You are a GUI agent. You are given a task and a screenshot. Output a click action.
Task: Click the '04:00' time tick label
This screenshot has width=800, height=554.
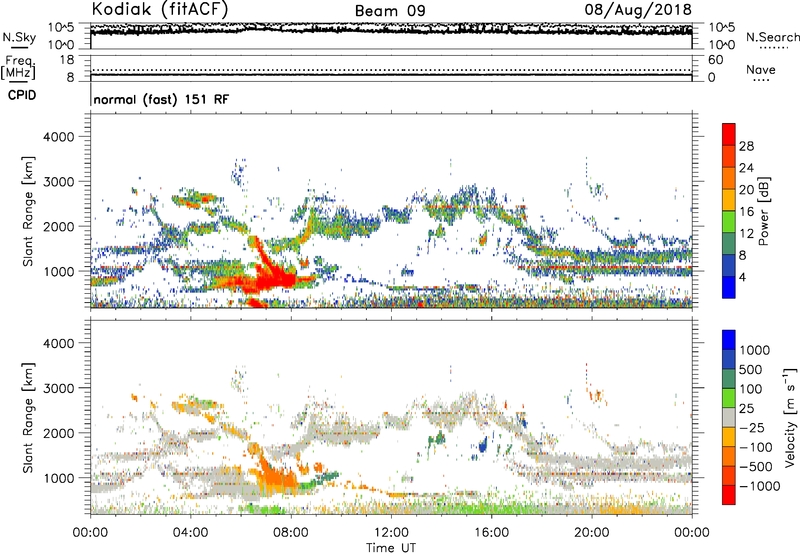click(190, 533)
